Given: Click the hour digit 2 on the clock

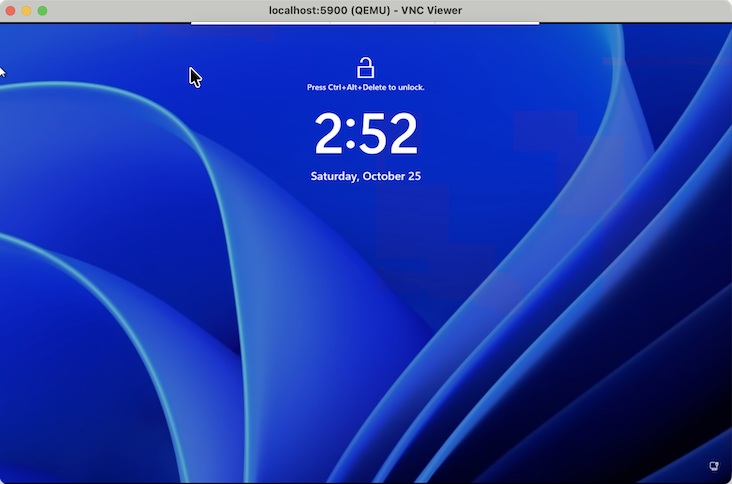Looking at the screenshot, I should [329, 134].
